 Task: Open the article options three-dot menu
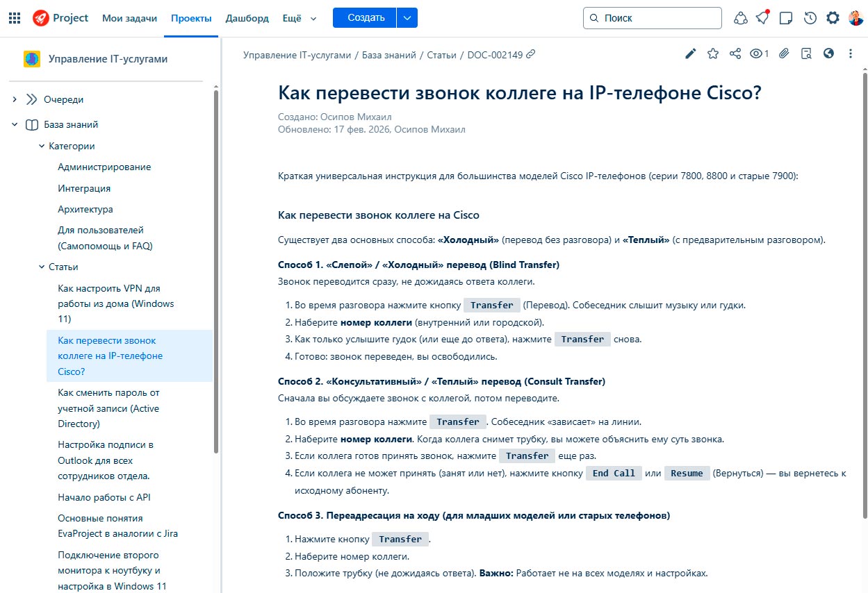pos(850,53)
